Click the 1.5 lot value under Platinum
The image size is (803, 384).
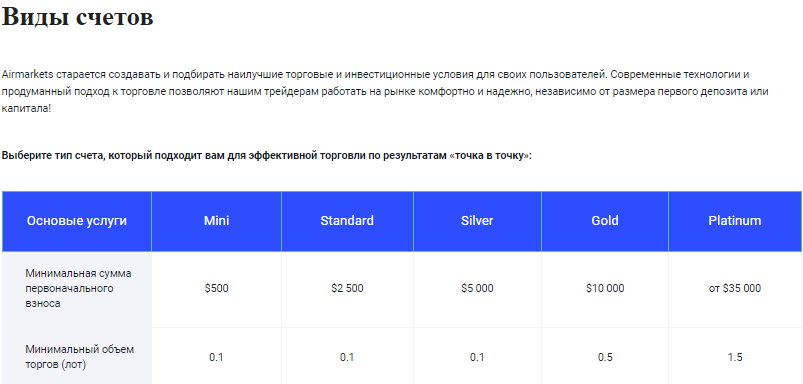coord(735,357)
